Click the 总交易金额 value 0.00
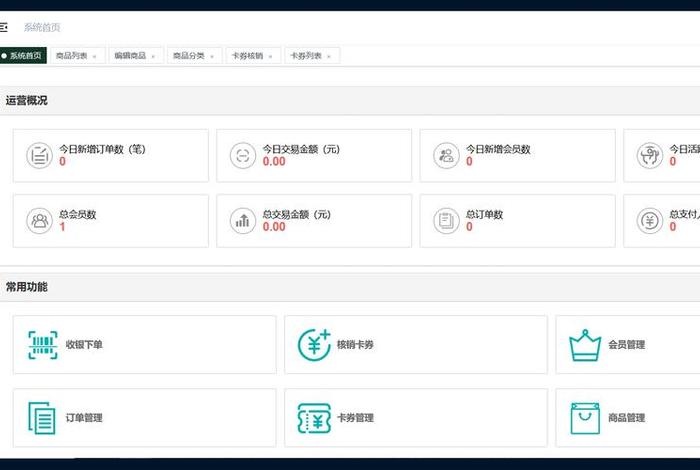 pyautogui.click(x=274, y=227)
